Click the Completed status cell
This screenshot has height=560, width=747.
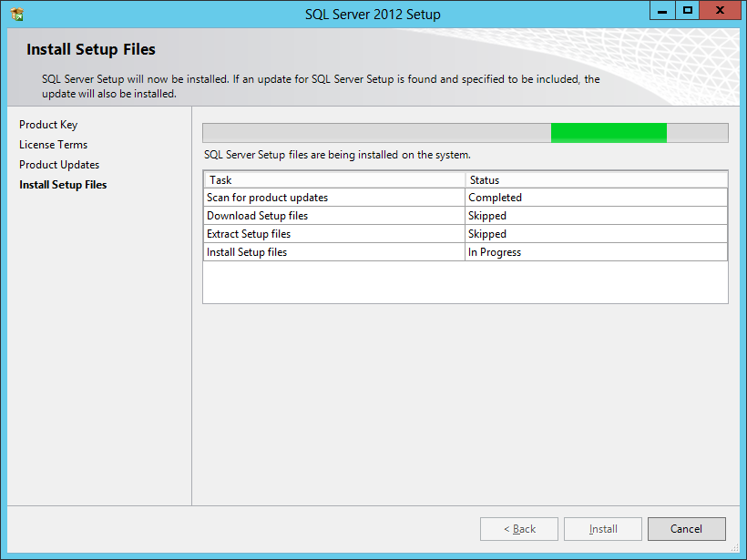click(x=495, y=198)
